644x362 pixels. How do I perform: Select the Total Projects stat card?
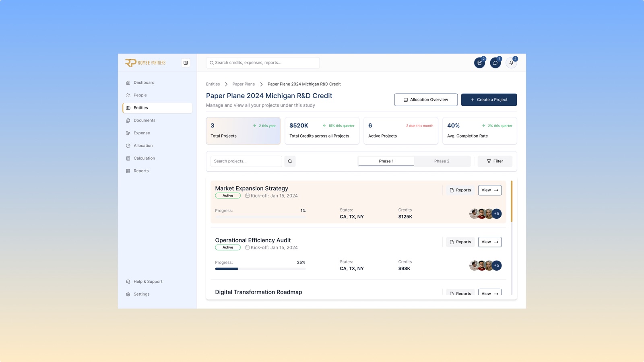[243, 131]
